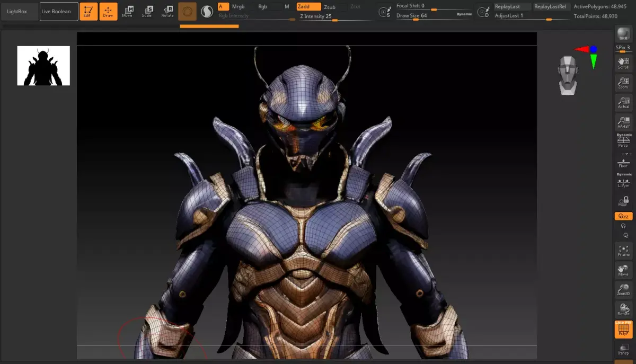Select the Move transform tool in top bar
Viewport: 636px width, 364px height.
(128, 12)
